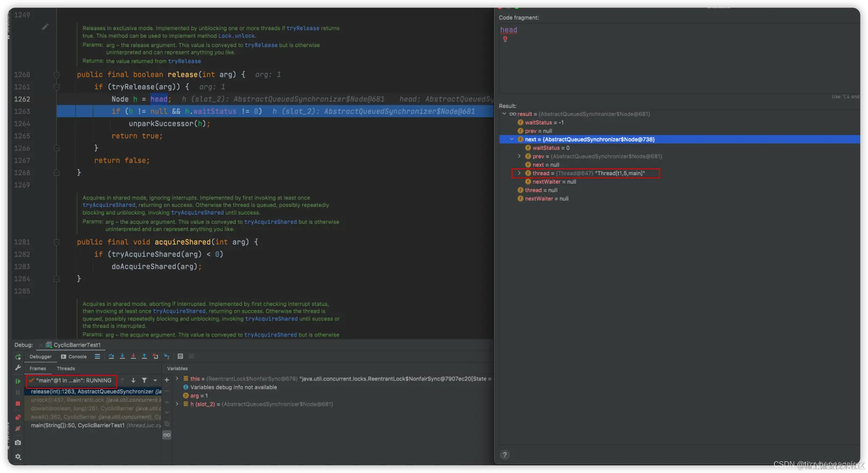Drop the current frame

(x=155, y=357)
